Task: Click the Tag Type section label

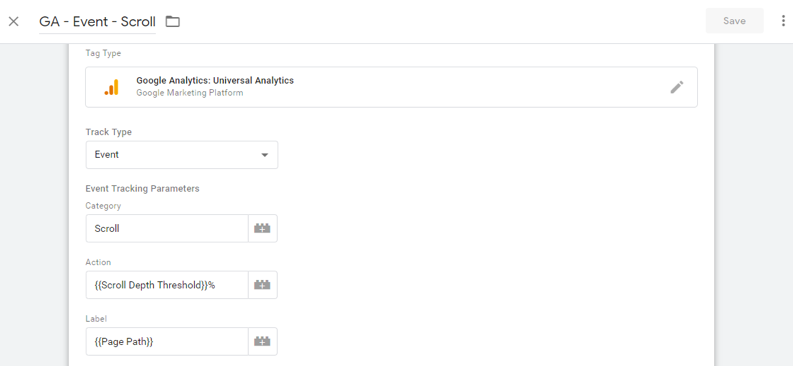Action: pos(103,53)
